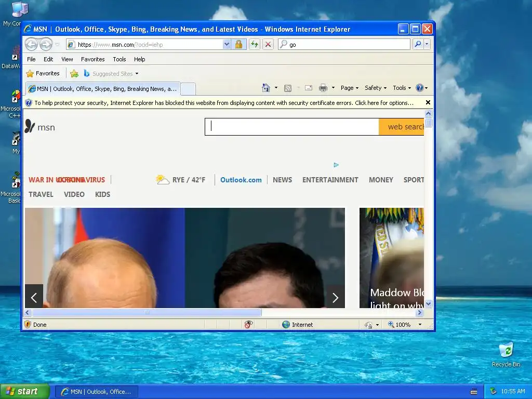Image resolution: width=532 pixels, height=399 pixels.
Task: Open the zoom level dropdown arrow
Action: pyautogui.click(x=420, y=325)
